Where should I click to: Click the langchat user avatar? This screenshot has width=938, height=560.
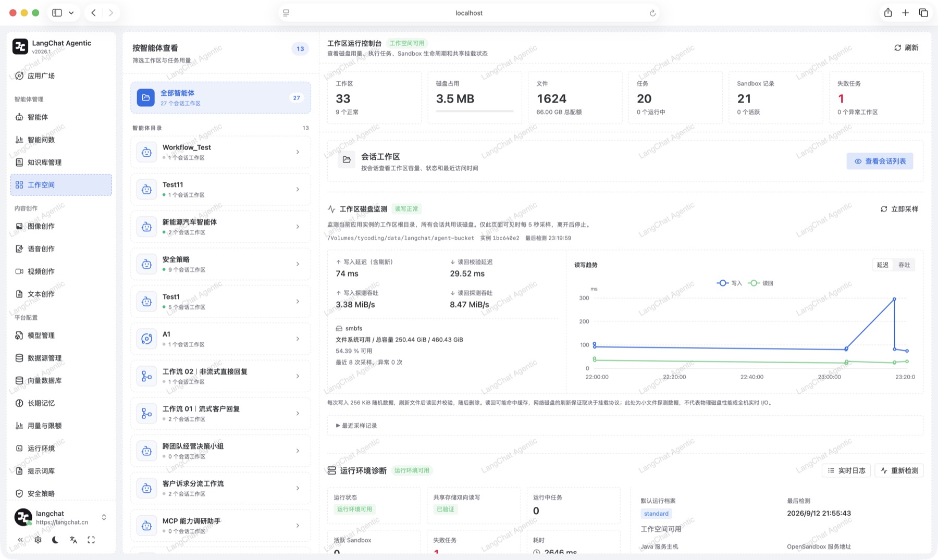[23, 517]
